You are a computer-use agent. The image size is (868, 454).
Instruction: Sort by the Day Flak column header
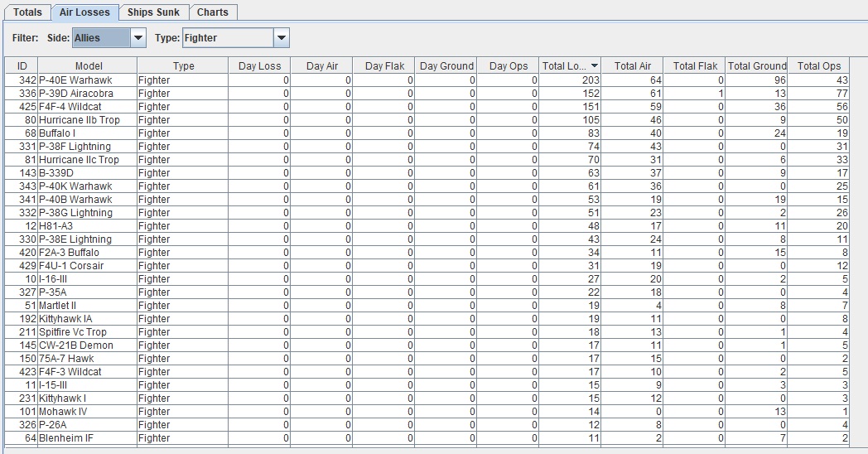(x=384, y=66)
